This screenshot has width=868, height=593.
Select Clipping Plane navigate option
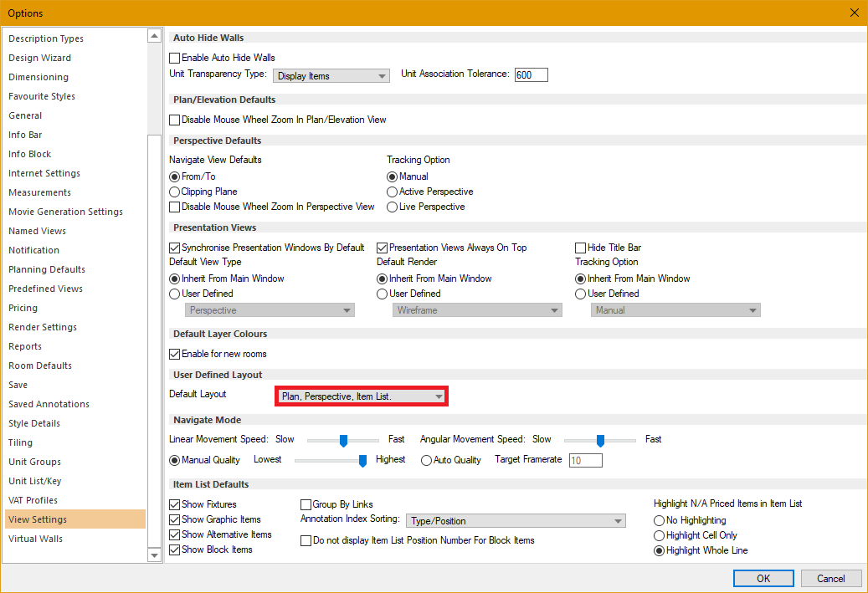point(174,192)
